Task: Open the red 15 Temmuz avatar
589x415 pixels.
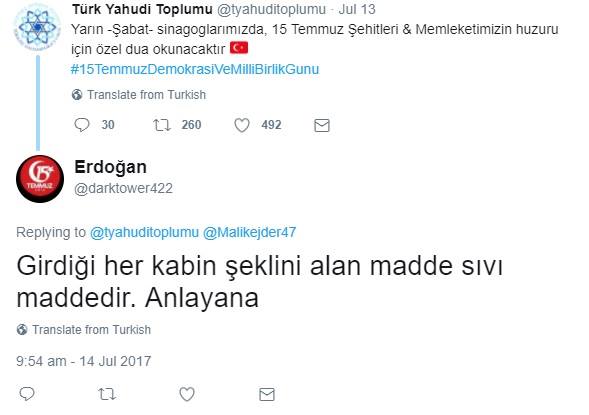Action: point(40,179)
